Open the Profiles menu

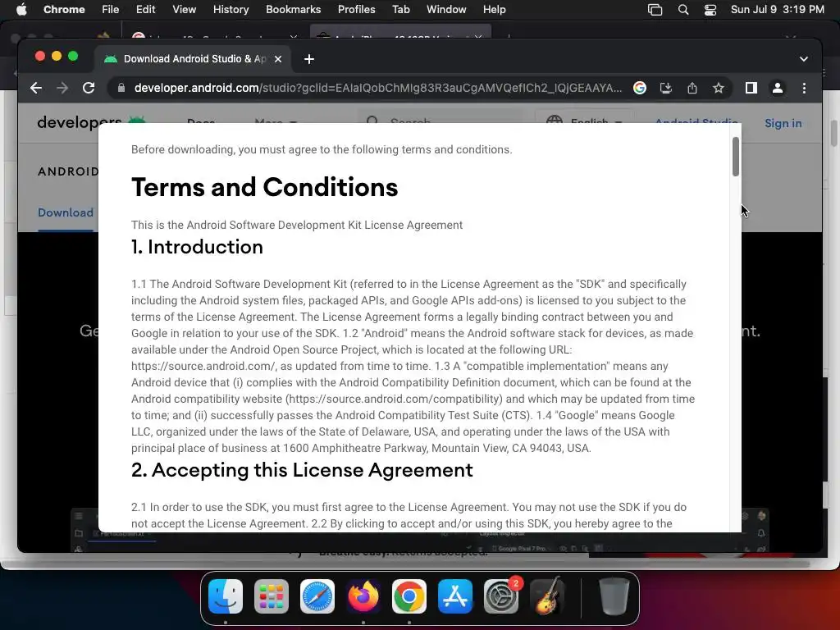[x=356, y=9]
